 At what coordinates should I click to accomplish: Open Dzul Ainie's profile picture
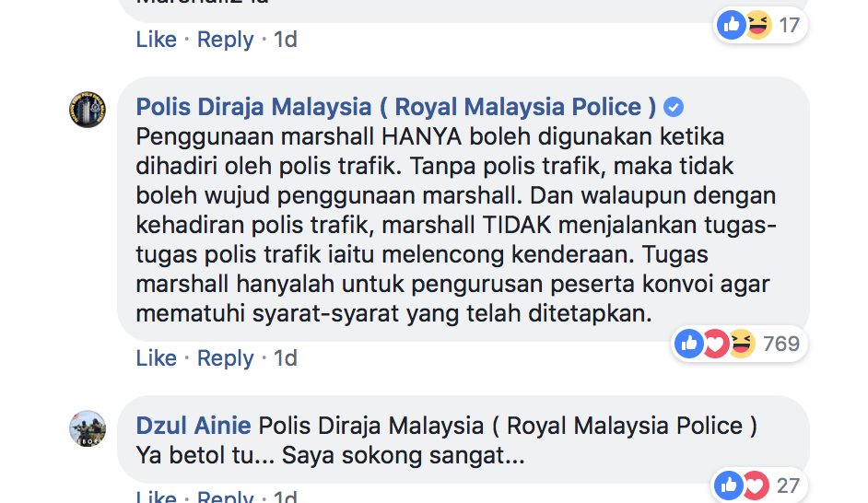pyautogui.click(x=88, y=428)
